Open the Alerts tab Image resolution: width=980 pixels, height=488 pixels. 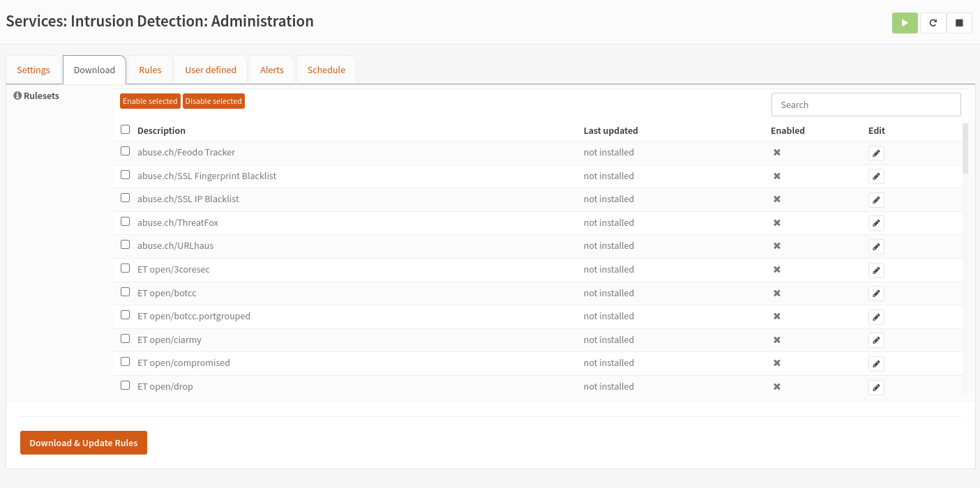(x=272, y=70)
